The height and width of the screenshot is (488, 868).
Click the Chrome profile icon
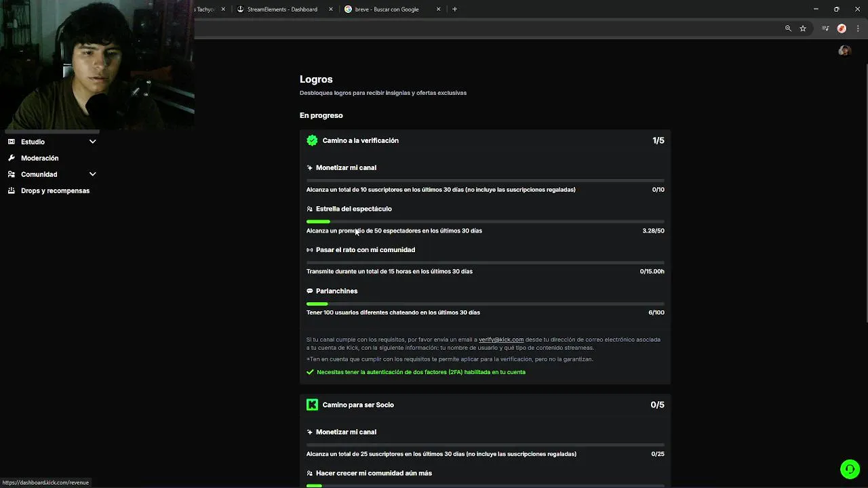coord(842,28)
